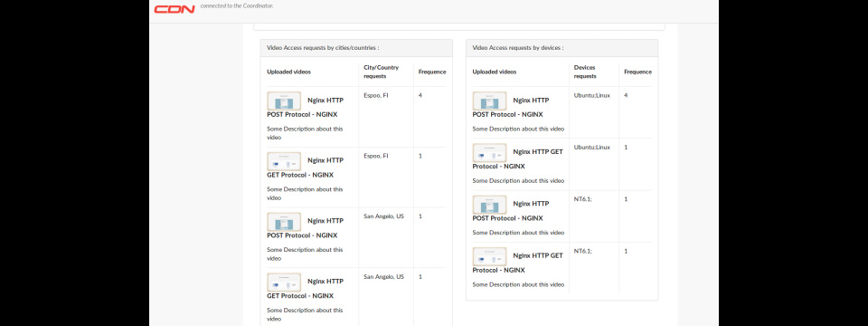Click 'Nginx HTTP POST Protocol' title in the San Angelo row
Viewport: 868px width, 326px height.
click(305, 228)
